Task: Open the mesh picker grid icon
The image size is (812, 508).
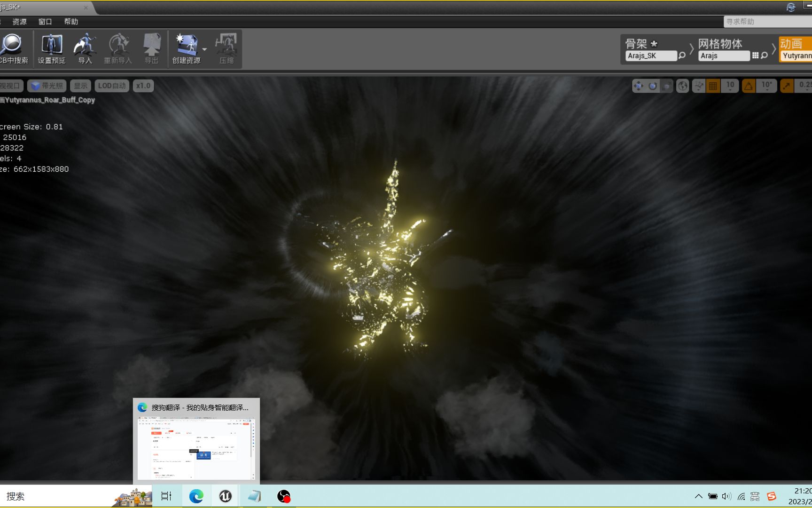Action: [755, 56]
